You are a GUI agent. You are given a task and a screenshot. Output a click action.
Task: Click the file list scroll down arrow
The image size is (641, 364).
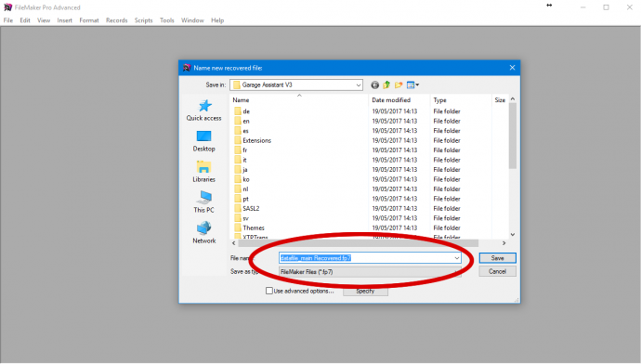(513, 235)
